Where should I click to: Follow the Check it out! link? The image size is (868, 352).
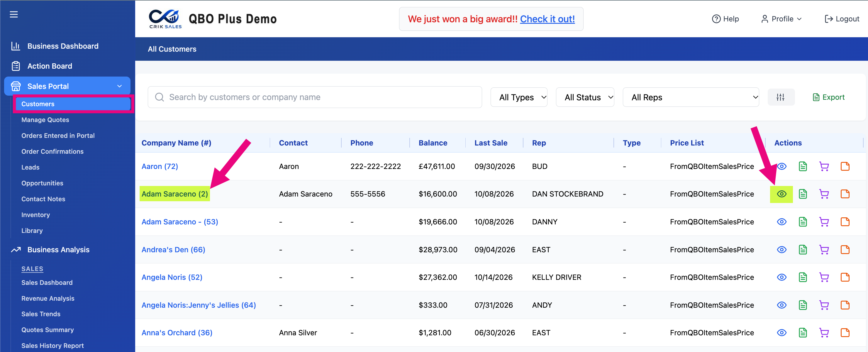pyautogui.click(x=547, y=19)
